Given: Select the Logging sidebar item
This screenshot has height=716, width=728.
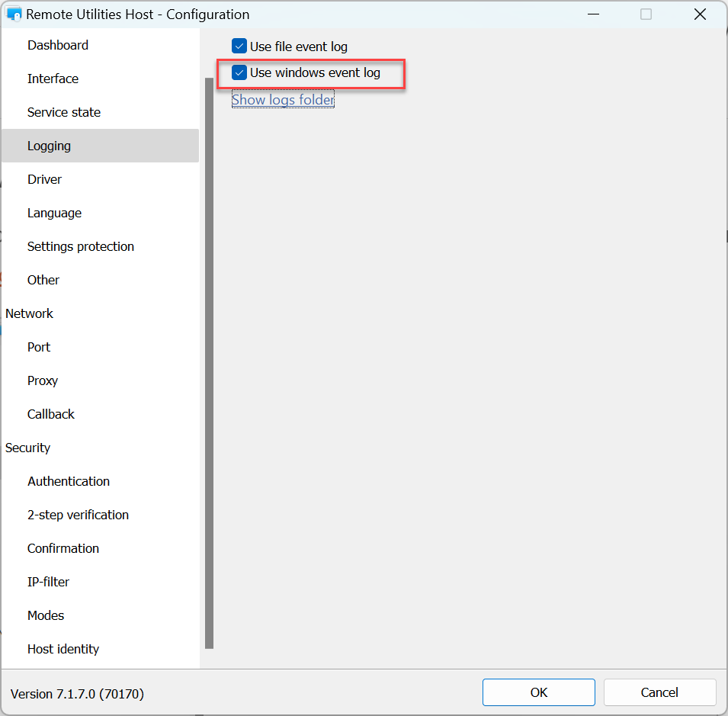Looking at the screenshot, I should click(x=101, y=146).
